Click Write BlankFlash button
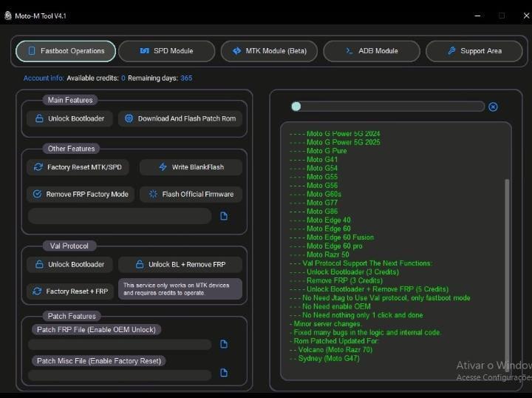 [x=191, y=167]
